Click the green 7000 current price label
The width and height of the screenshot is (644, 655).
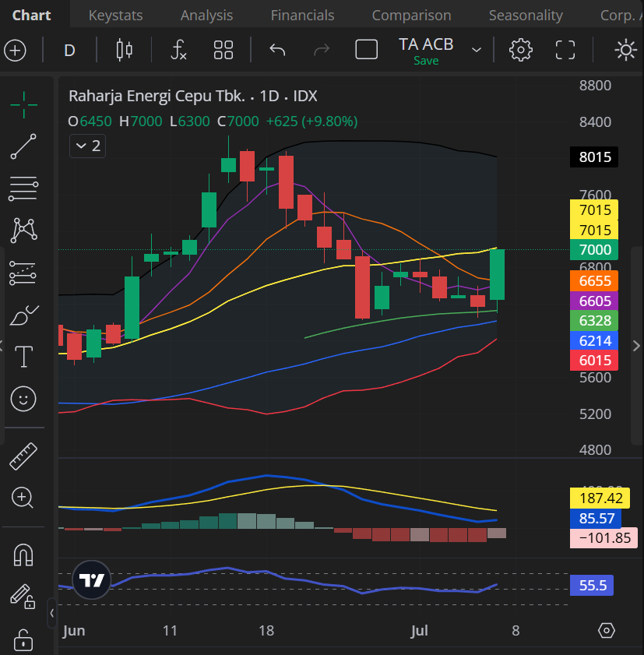(594, 250)
